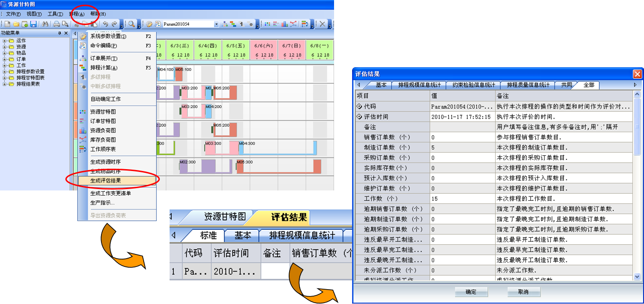Click the inventory load line chart icon
Viewport: 644px width, 304px height.
(x=293, y=24)
